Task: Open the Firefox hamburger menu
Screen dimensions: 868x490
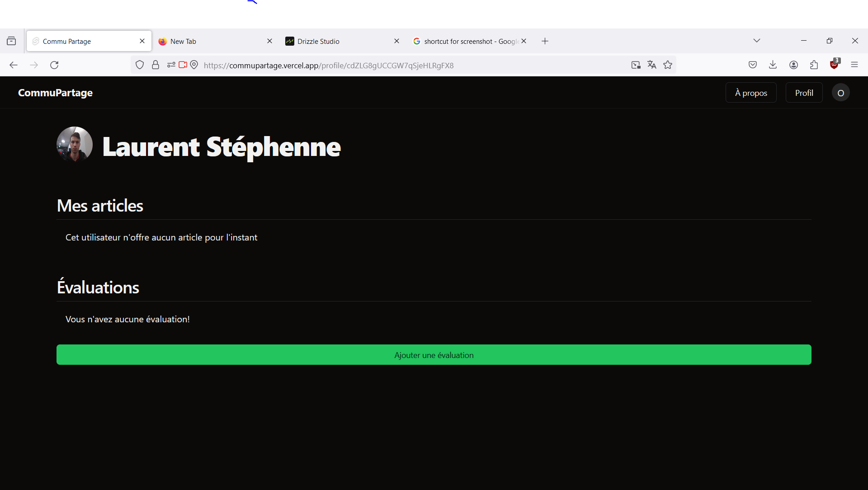Action: point(854,65)
